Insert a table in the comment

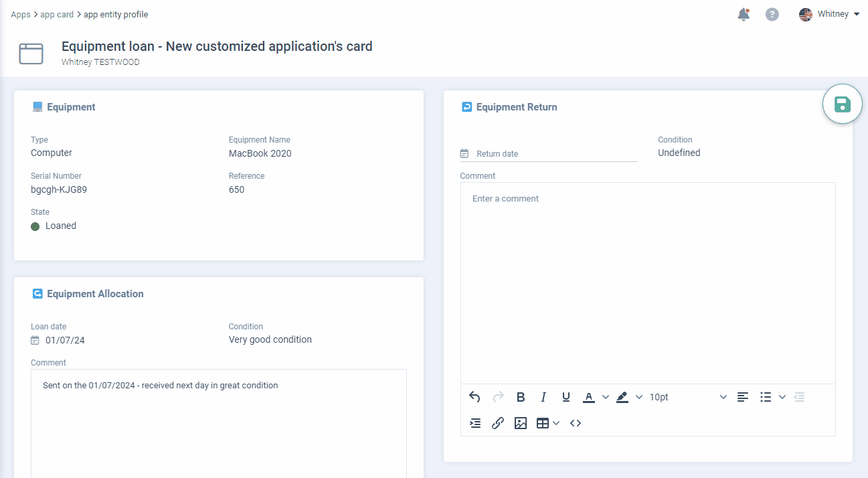click(x=543, y=423)
